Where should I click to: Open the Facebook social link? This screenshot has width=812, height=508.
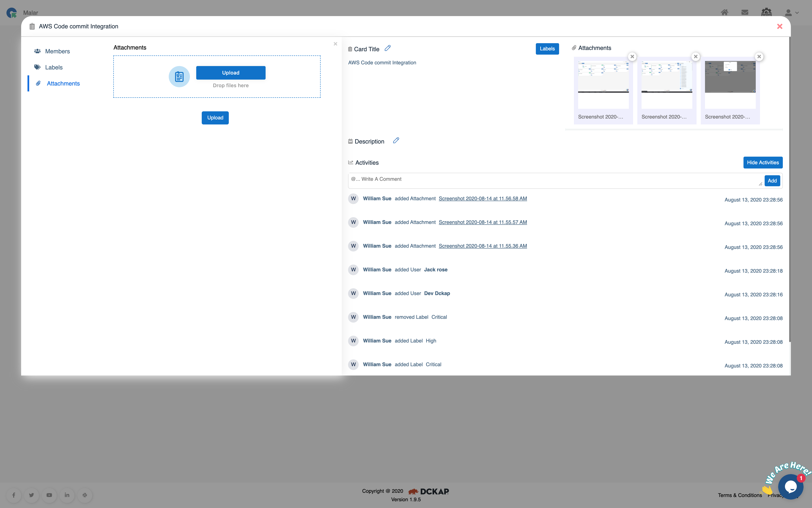pyautogui.click(x=14, y=495)
